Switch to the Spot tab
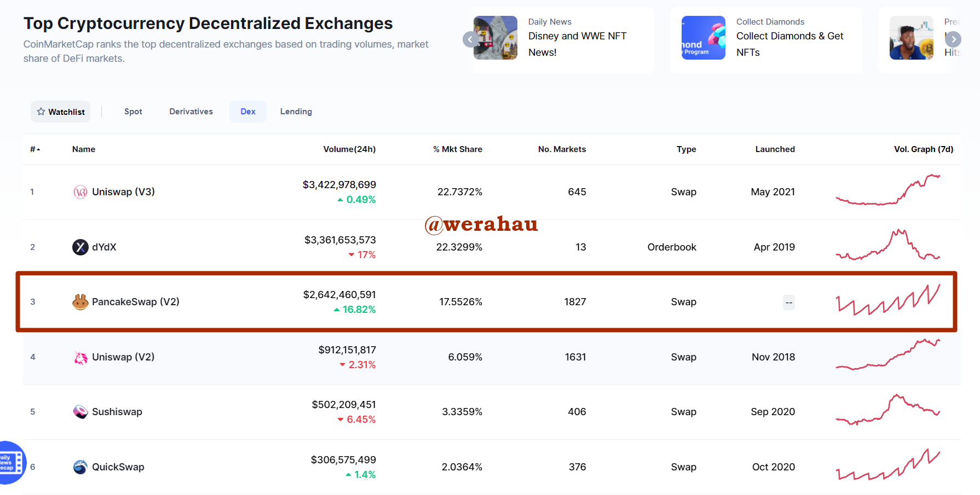Viewport: 980px width, 495px height. [133, 112]
